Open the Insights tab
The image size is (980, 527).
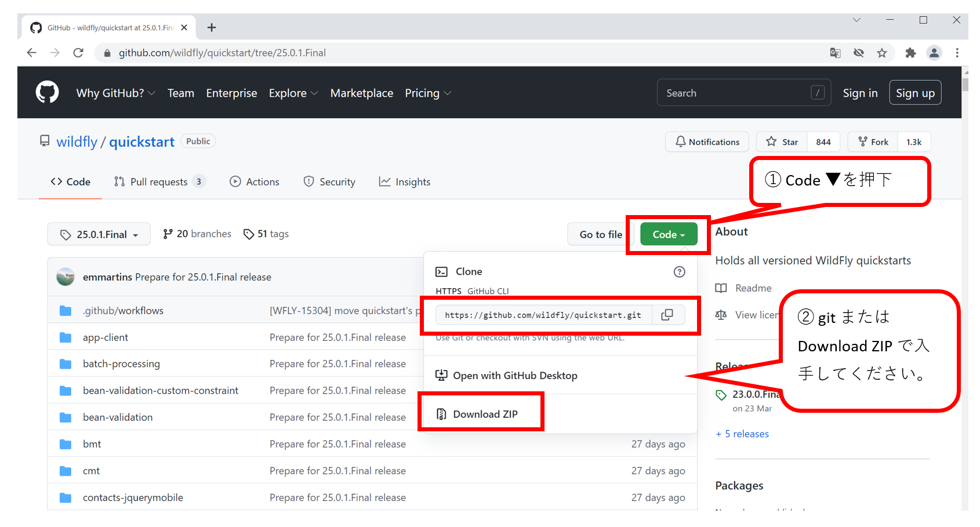[405, 182]
